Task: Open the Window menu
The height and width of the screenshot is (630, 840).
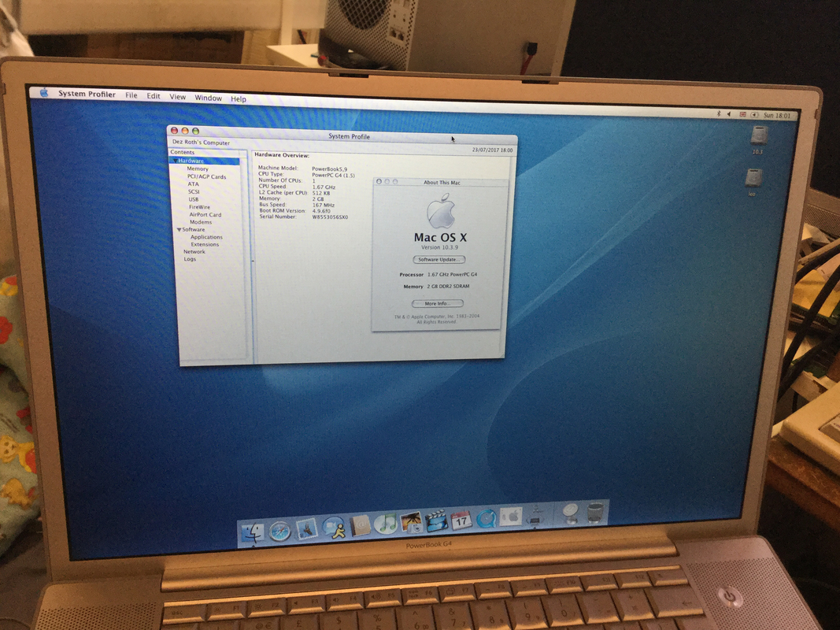Action: (x=208, y=98)
